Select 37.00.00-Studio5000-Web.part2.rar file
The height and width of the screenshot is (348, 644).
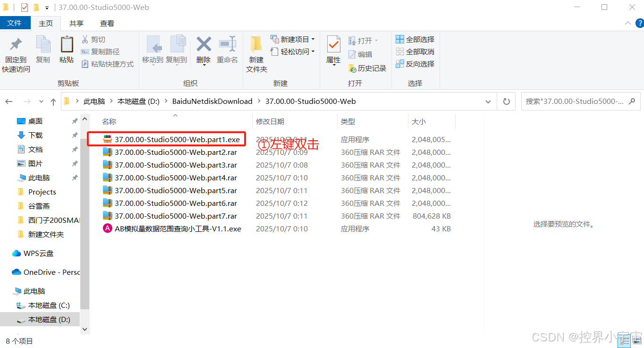[169, 152]
